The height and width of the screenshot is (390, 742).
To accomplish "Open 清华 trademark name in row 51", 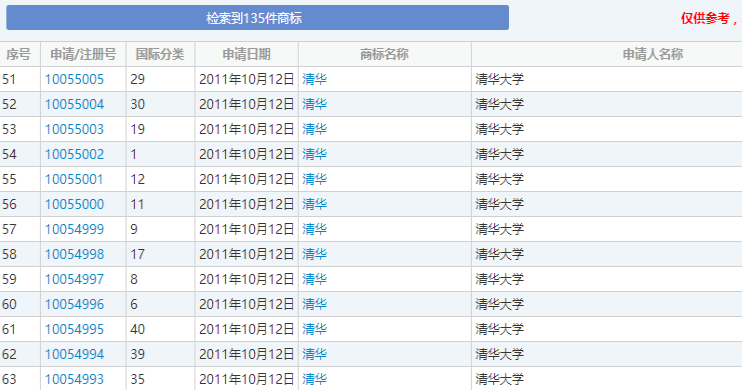I will point(315,79).
